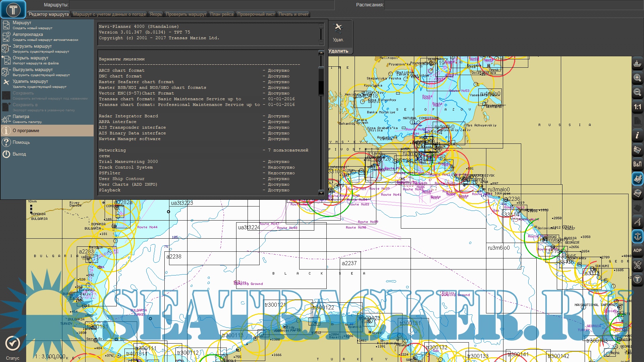This screenshot has width=644, height=362.
Task: Set chart to 1:1 original scale
Action: click(637, 107)
